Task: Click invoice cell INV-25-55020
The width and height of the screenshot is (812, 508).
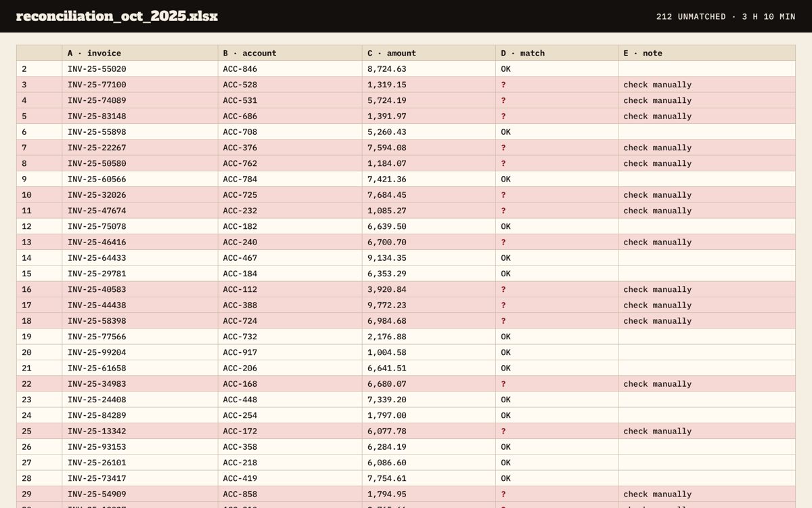Action: point(140,69)
